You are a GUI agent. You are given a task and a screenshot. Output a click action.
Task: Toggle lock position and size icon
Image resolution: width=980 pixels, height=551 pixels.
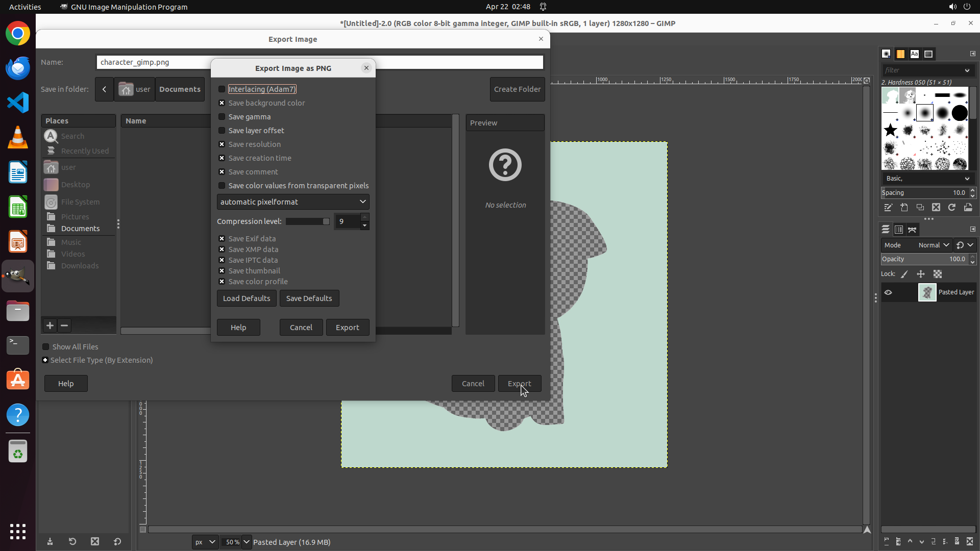pyautogui.click(x=921, y=274)
